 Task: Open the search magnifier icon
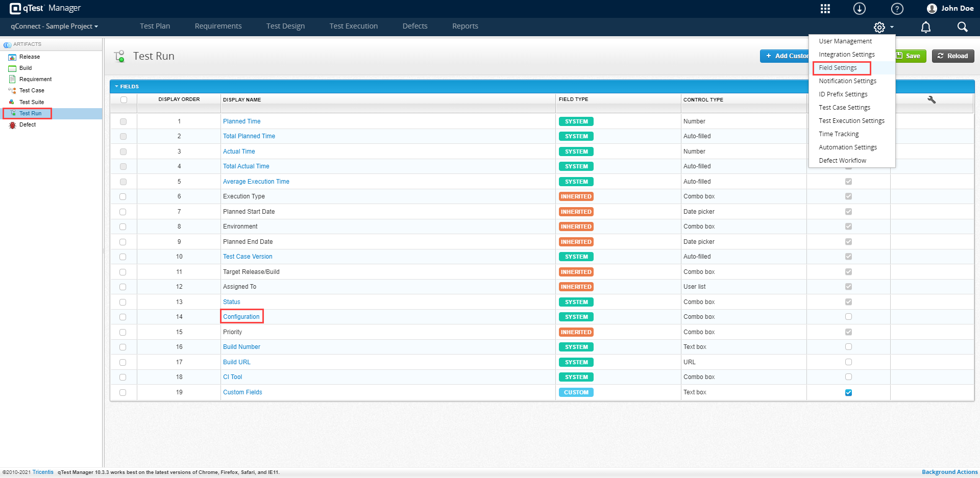[962, 27]
